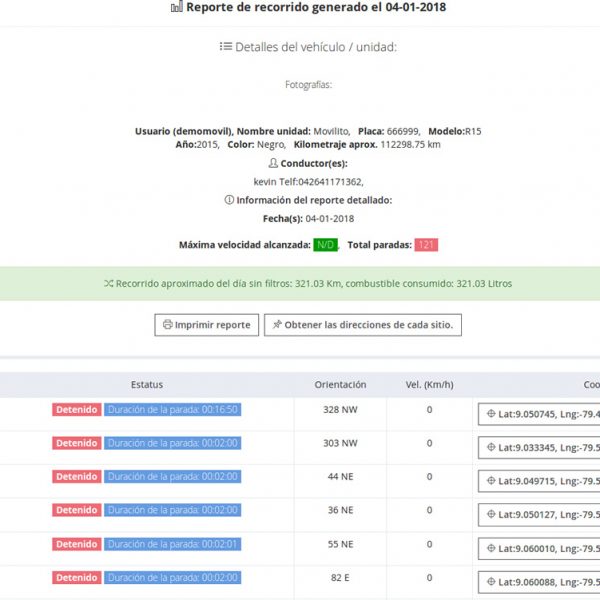
Task: Click the crosshair icon for Lat:9.050745
Action: click(491, 415)
